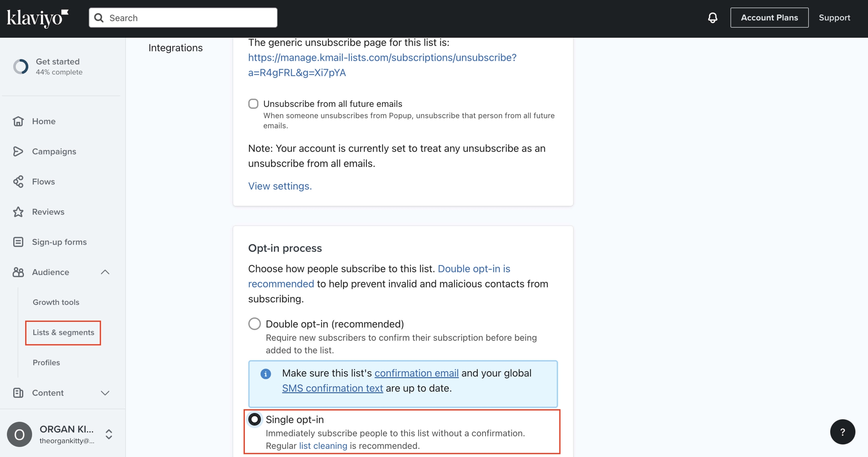Click the Account Plans button

pos(769,18)
